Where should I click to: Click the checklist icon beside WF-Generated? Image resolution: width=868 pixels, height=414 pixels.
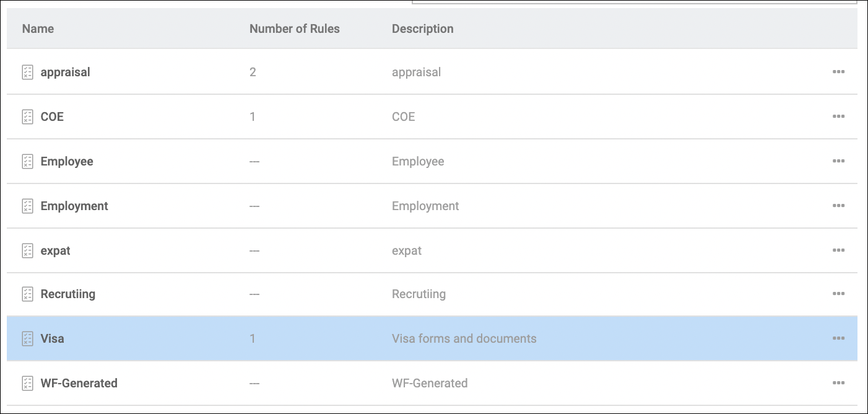(x=27, y=383)
